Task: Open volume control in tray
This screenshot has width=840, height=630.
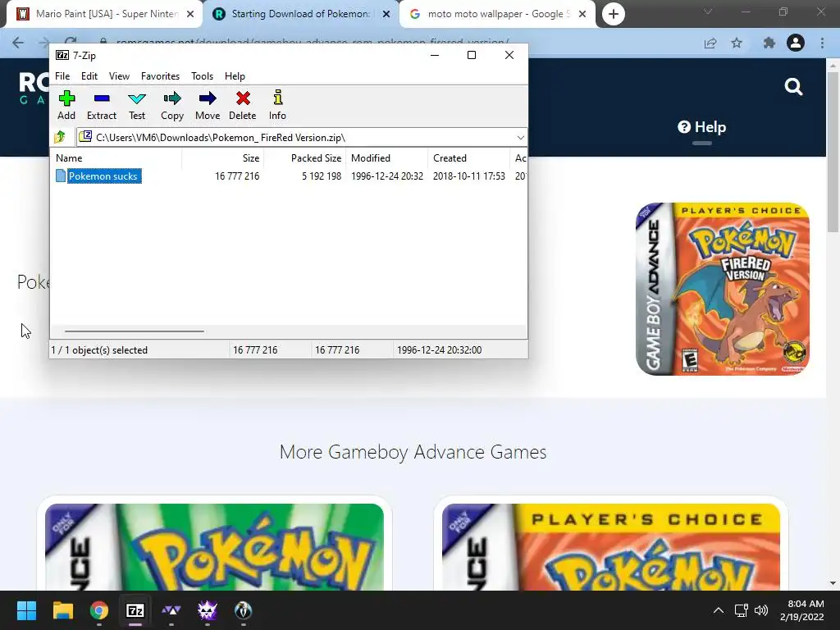Action: click(760, 610)
